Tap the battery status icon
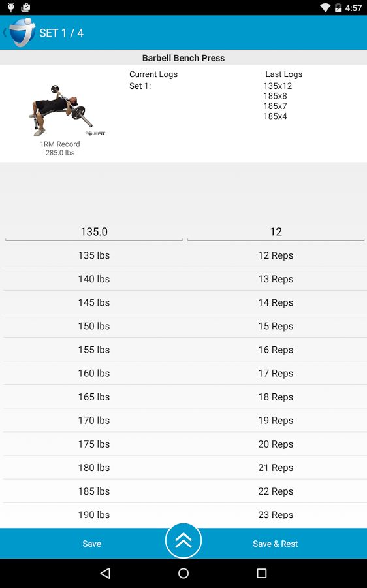Viewport: 367px width, 588px height. (338, 7)
